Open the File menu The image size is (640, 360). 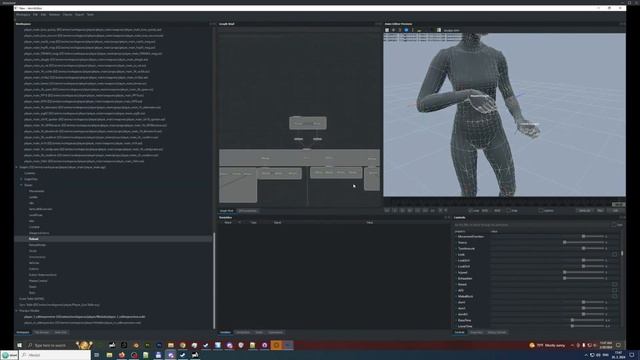coord(36,14)
